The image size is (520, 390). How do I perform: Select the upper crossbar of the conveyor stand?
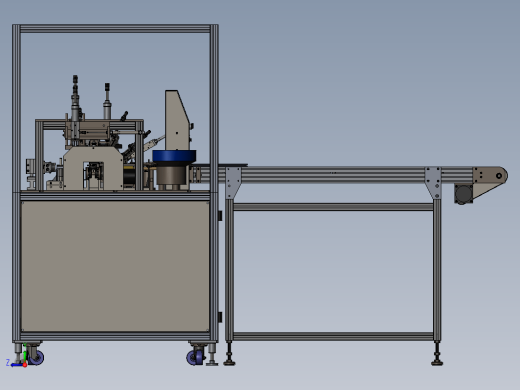(333, 207)
